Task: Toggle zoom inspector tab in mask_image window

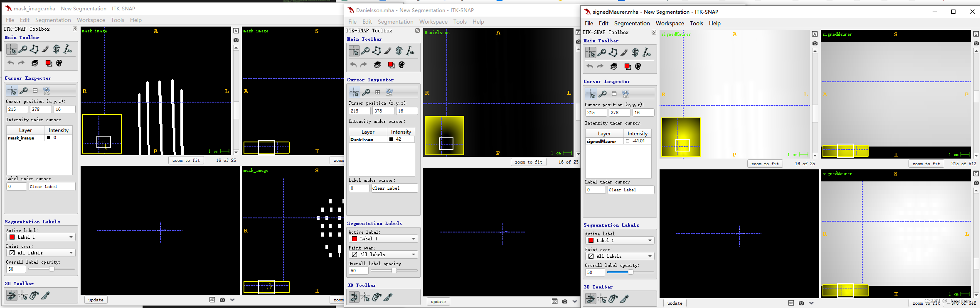Action: (x=24, y=90)
